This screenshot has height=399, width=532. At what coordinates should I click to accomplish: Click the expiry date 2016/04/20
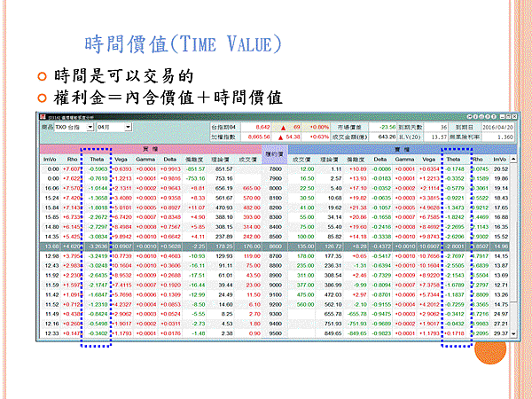[498, 127]
